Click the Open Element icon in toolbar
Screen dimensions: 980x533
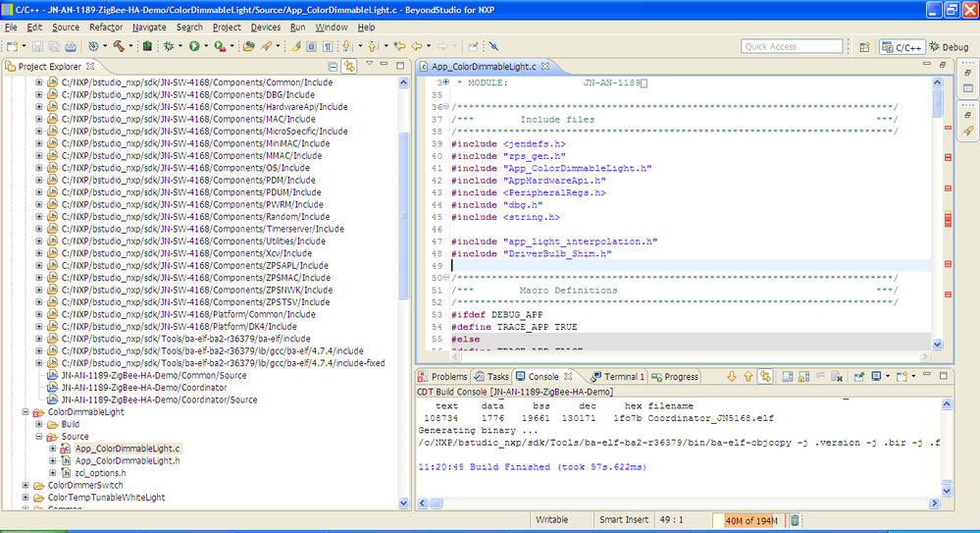(249, 46)
